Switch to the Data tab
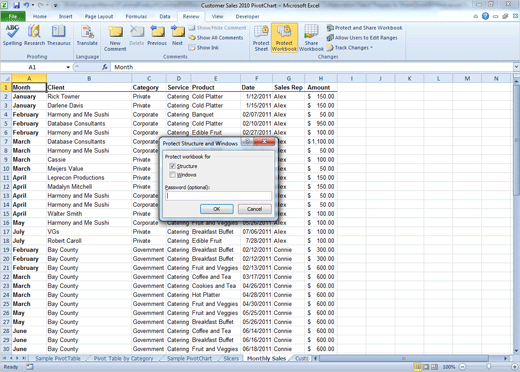 click(x=165, y=16)
